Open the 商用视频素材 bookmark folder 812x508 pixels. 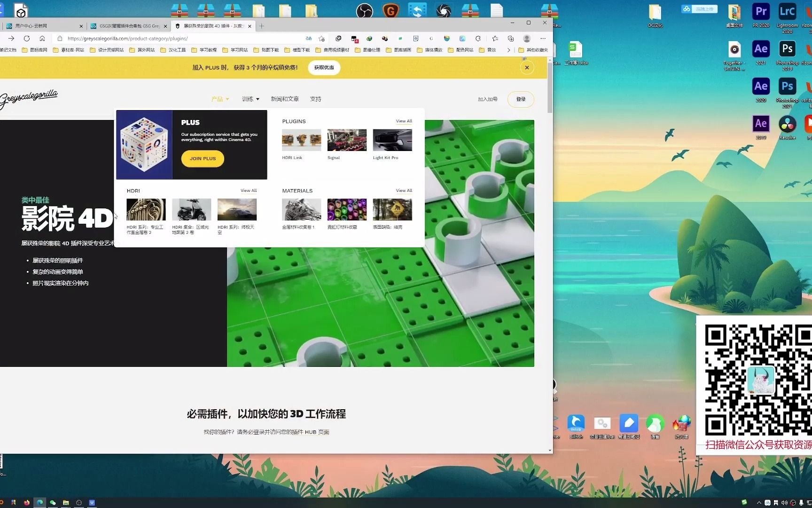(x=332, y=50)
